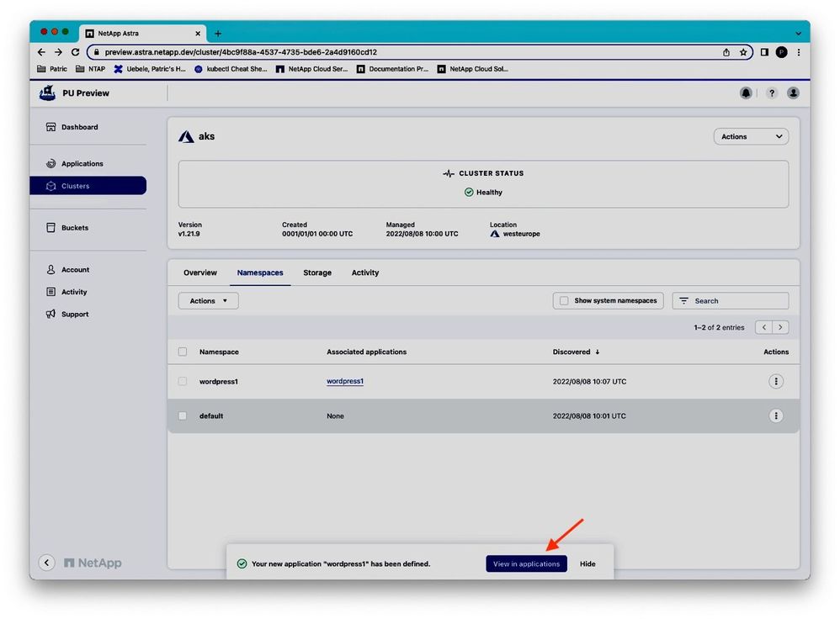Click the Healthy cluster status
Screen dimensions: 840x619
pos(483,193)
